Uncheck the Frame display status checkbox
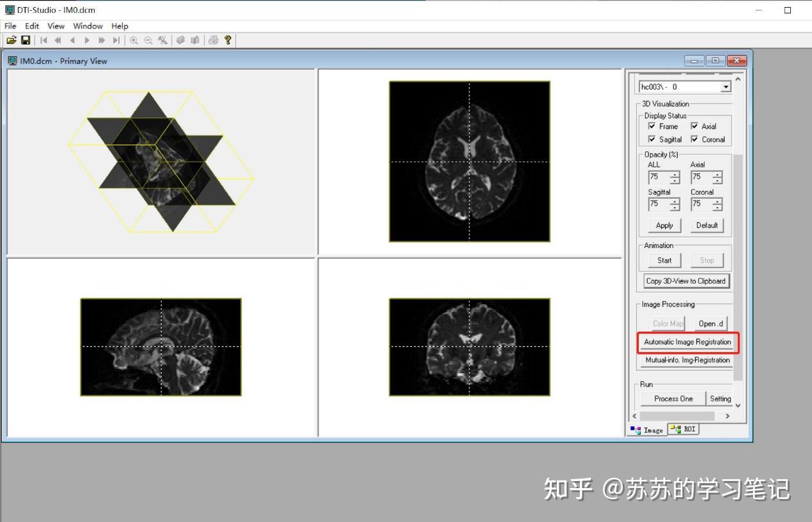 click(x=651, y=127)
